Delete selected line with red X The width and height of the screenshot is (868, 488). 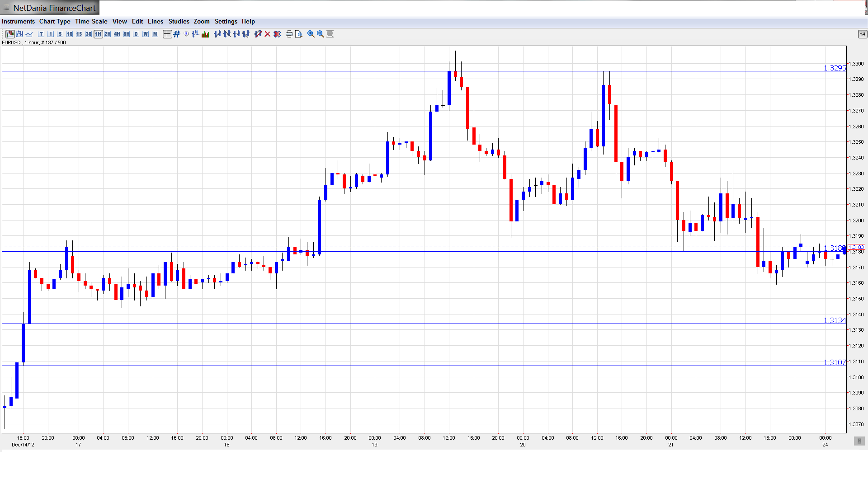268,34
